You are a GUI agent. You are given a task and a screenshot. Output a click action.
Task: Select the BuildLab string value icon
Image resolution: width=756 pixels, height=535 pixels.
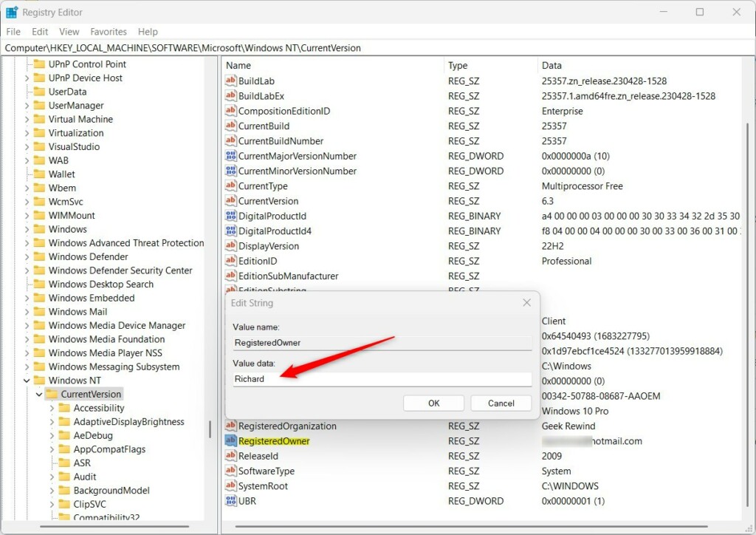point(231,81)
